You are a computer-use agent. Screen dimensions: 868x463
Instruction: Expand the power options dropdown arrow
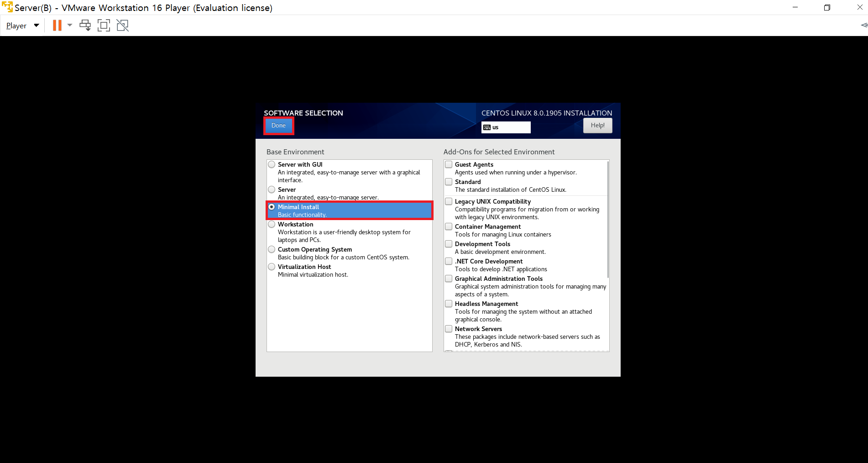click(x=70, y=26)
